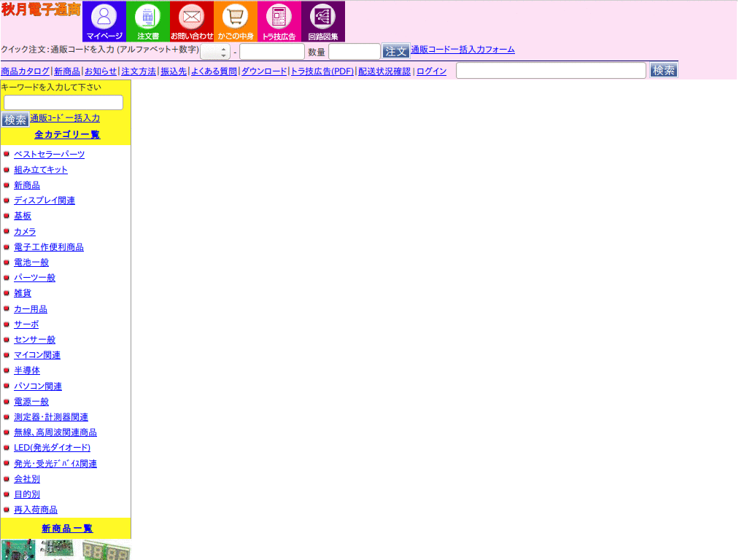747x560 pixels.
Task: Open the 注文方法 menu link
Action: (139, 71)
